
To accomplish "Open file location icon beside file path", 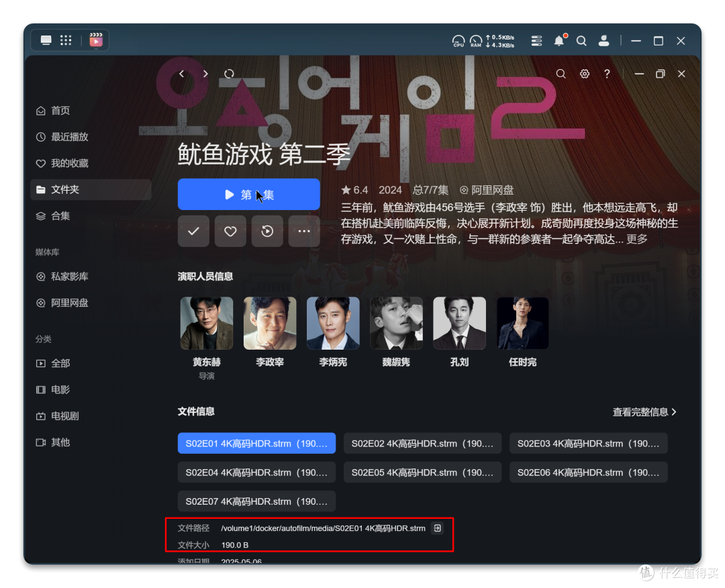I will click(437, 528).
